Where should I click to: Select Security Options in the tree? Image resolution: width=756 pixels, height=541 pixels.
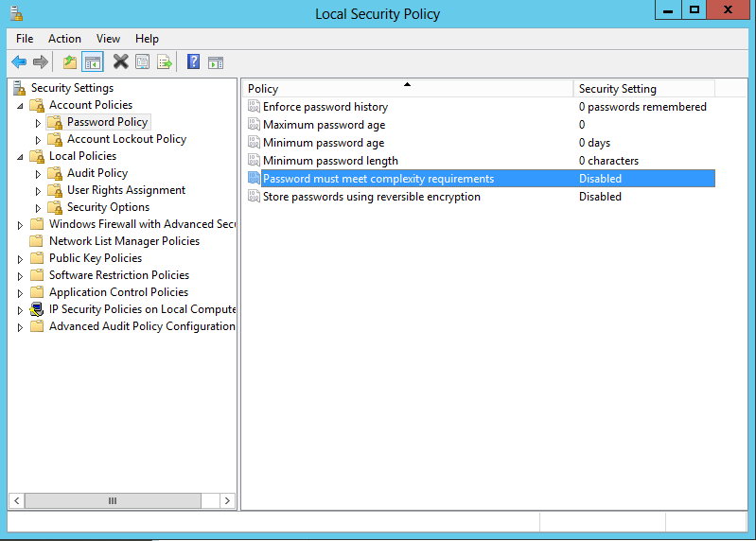point(108,207)
